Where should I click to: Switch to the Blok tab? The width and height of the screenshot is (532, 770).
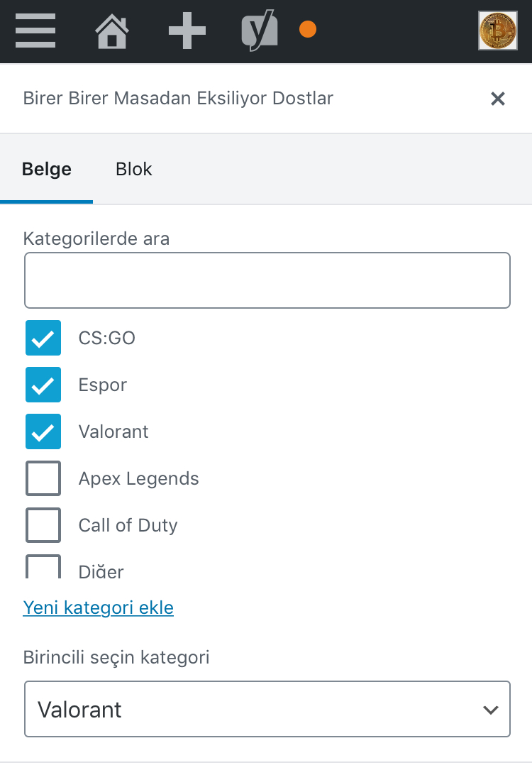pos(133,169)
